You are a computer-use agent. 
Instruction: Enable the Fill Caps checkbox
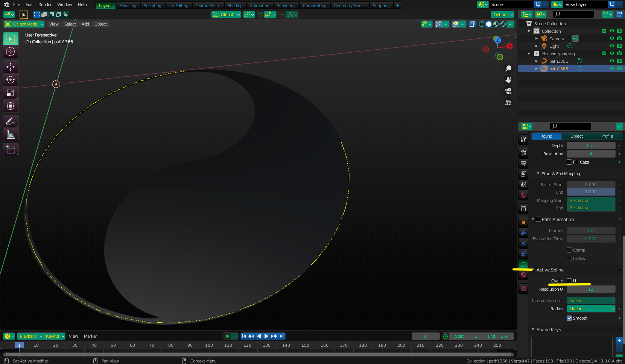pyautogui.click(x=569, y=162)
